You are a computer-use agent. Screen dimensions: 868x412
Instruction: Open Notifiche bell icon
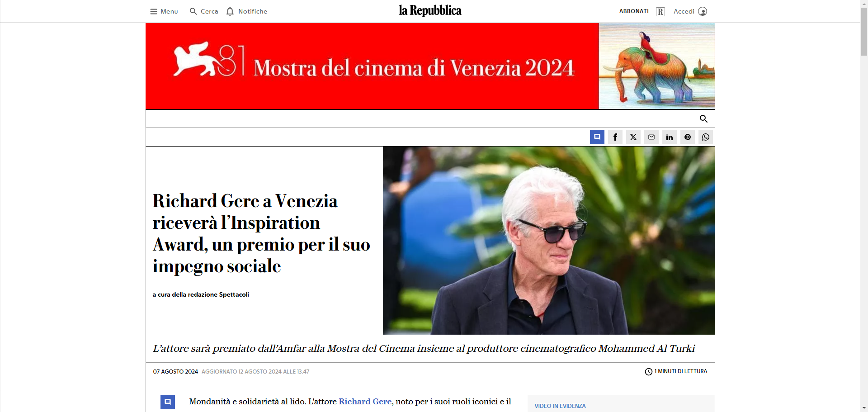230,11
